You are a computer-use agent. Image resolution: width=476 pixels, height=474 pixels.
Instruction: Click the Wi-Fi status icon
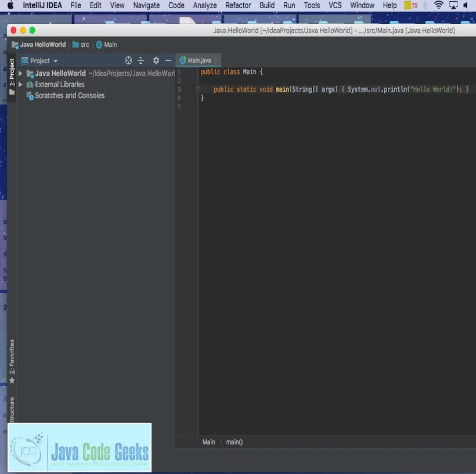pos(438,5)
